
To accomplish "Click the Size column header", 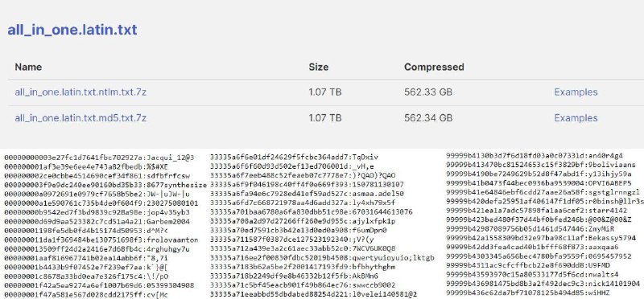I will [318, 67].
